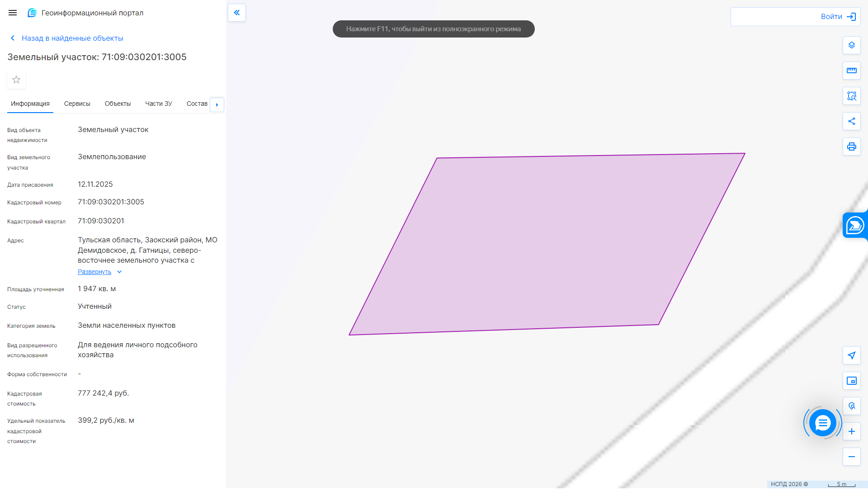Switch to the Сервисы tab
The width and height of the screenshot is (868, 491).
(77, 104)
